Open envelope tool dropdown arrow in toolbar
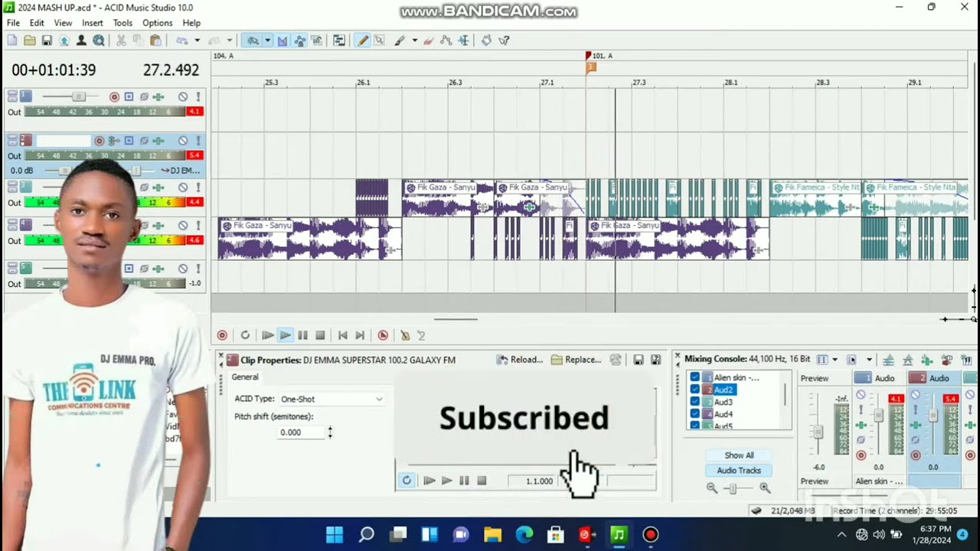Screen dimensions: 980x551 268,41
